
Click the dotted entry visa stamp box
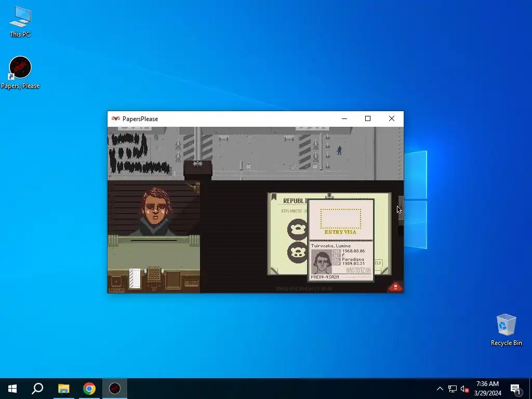pos(341,219)
